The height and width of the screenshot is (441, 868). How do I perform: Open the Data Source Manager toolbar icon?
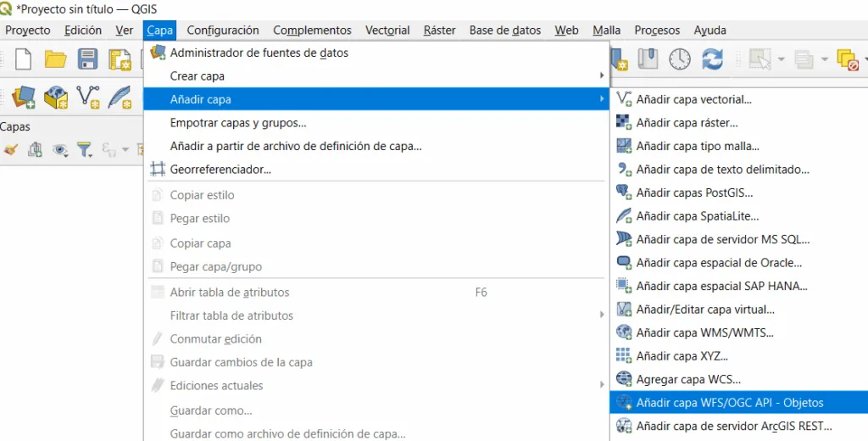pyautogui.click(x=23, y=97)
